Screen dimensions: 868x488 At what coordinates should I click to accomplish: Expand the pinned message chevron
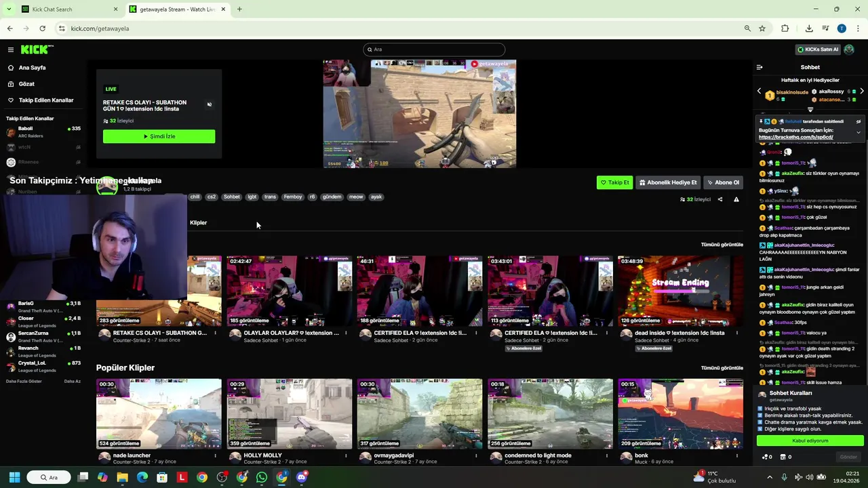859,133
